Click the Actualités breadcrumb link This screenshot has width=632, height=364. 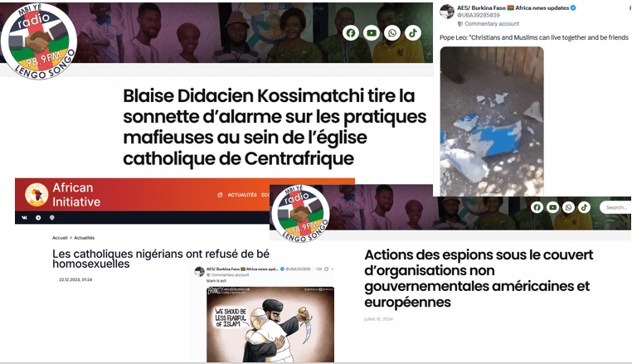tap(85, 238)
